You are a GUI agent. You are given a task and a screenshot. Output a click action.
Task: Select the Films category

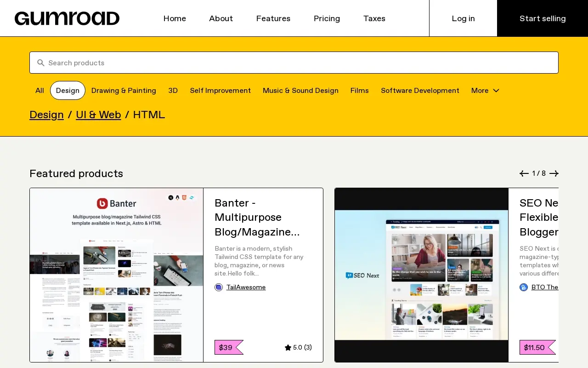(x=360, y=91)
